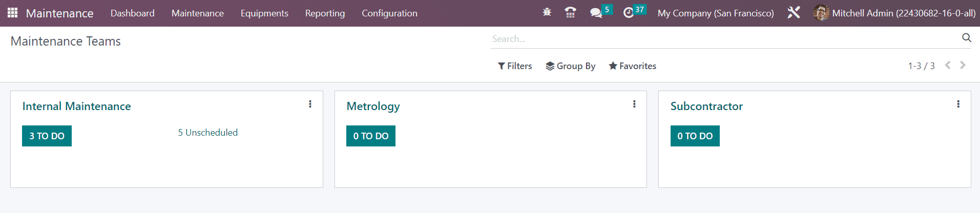Open Subcontractor card three-dot menu

click(x=958, y=104)
